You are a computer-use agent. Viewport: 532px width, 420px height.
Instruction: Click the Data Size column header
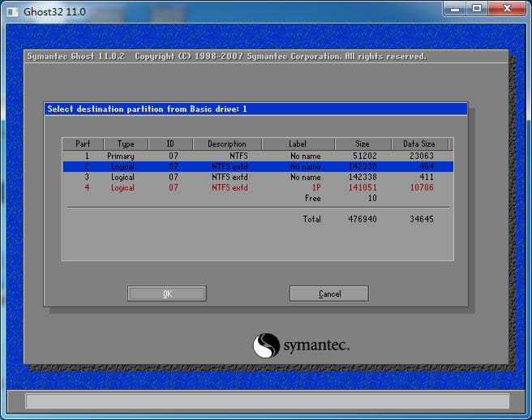point(419,144)
